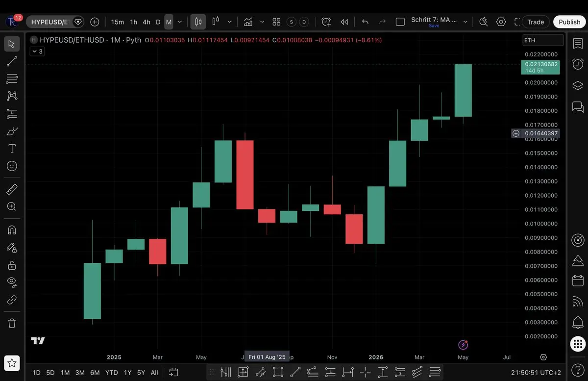Click the lightning event marker near May

click(x=463, y=345)
